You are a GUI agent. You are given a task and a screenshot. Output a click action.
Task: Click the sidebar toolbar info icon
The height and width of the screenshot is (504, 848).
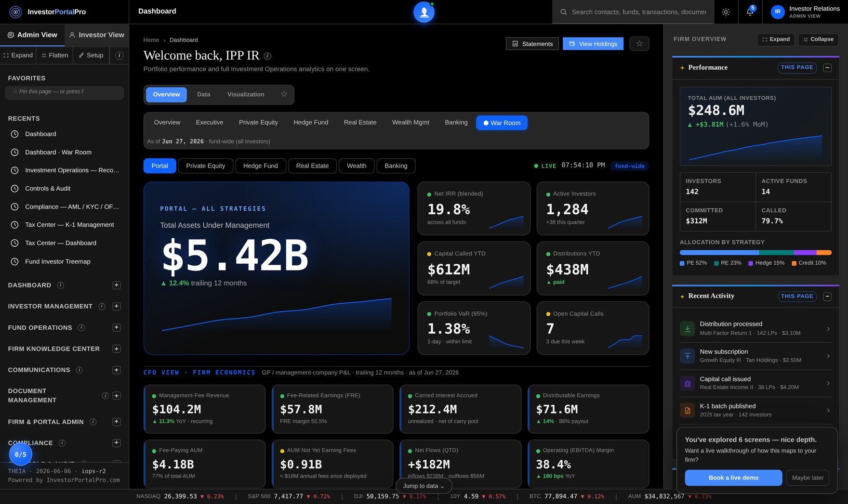pyautogui.click(x=119, y=55)
